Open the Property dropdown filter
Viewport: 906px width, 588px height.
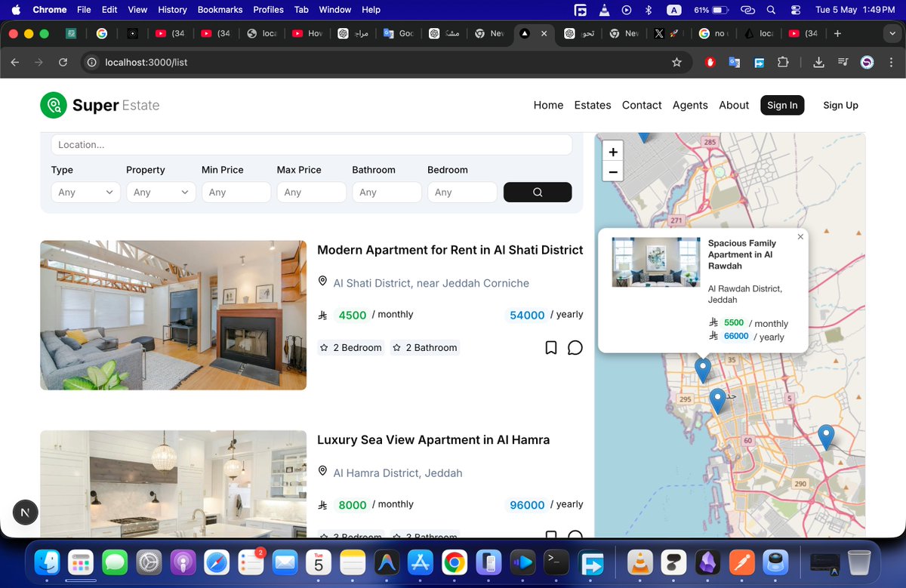tap(161, 192)
